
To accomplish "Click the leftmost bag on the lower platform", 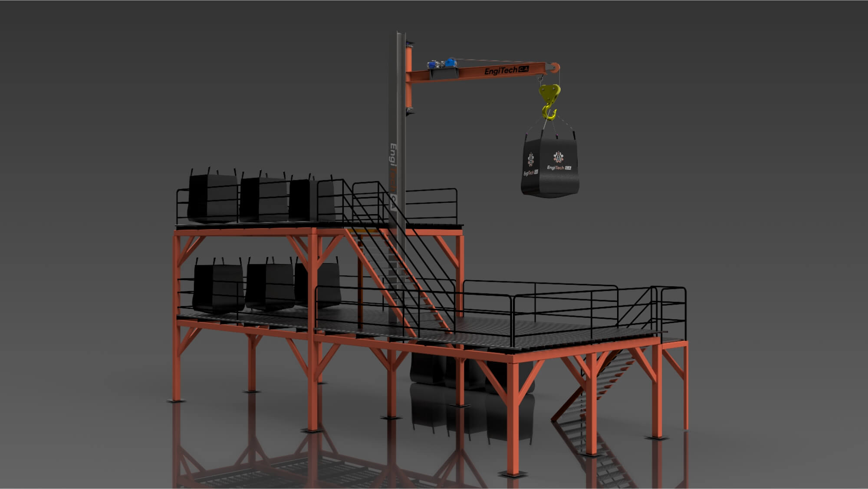I will point(218,287).
